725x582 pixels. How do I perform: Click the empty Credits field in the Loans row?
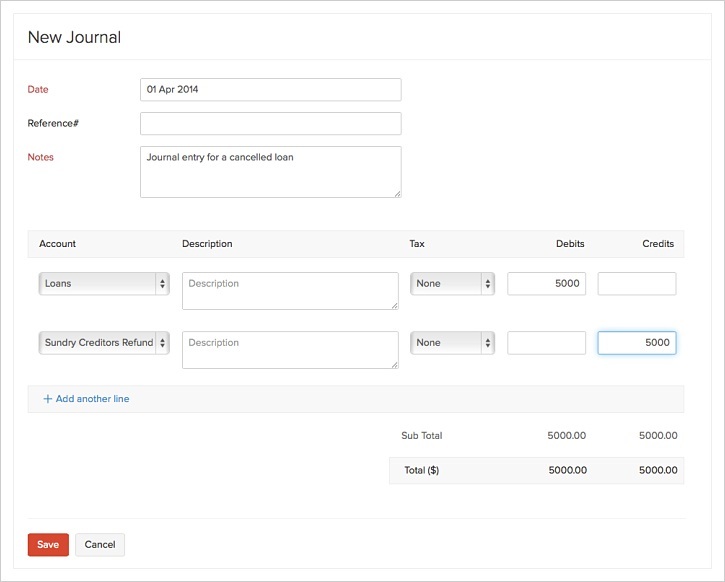tap(636, 284)
